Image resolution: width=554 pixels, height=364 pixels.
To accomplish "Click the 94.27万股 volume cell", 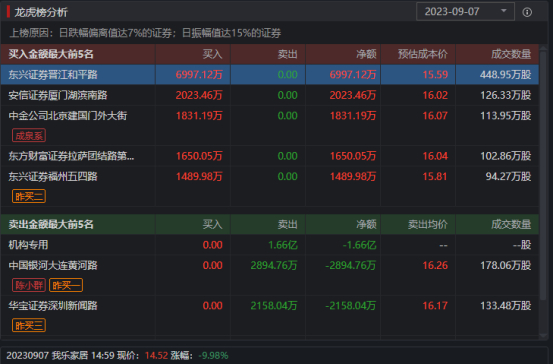I will click(x=508, y=176).
